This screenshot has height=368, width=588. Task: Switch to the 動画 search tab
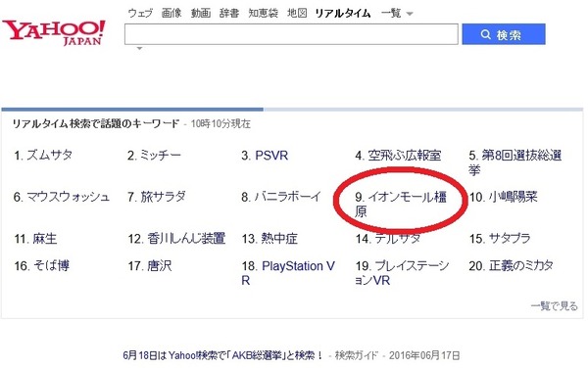[x=201, y=13]
